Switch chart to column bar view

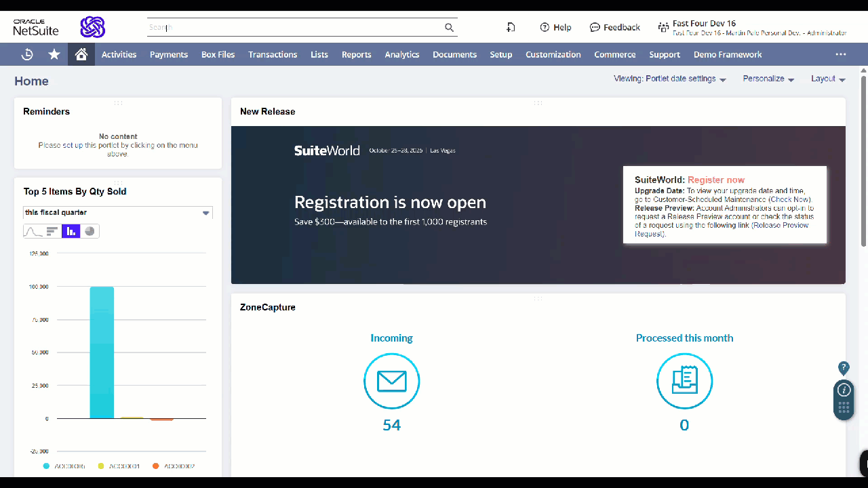[71, 231]
